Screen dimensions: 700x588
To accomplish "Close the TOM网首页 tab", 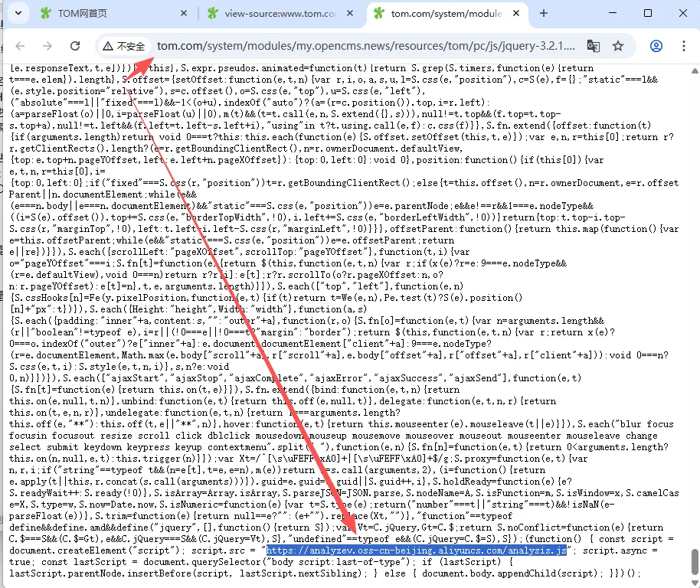I will click(184, 14).
